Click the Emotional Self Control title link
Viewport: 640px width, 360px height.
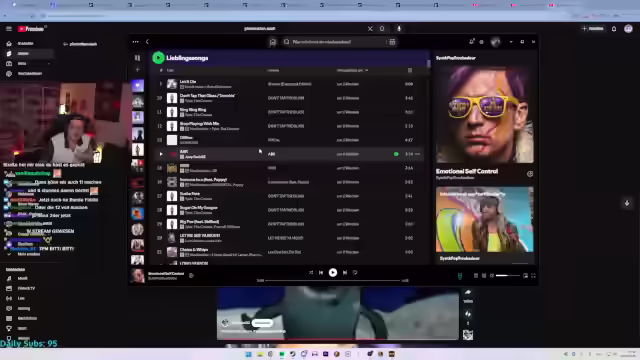coord(467,171)
